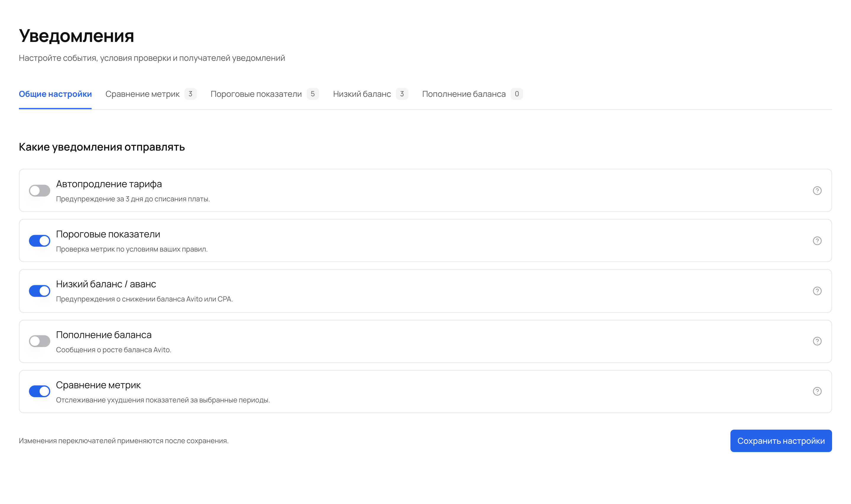Click text Проверка метрик по условиям ваших правил
Viewport: 851px width, 504px height.
pos(132,249)
